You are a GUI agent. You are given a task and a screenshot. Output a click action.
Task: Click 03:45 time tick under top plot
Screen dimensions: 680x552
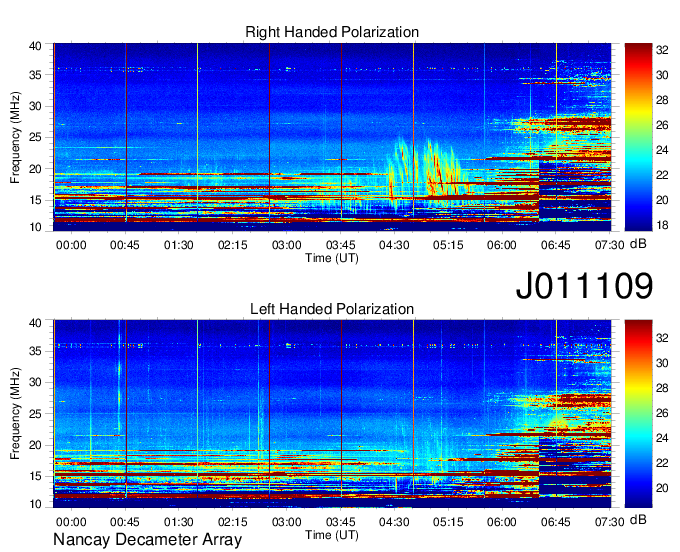340,245
